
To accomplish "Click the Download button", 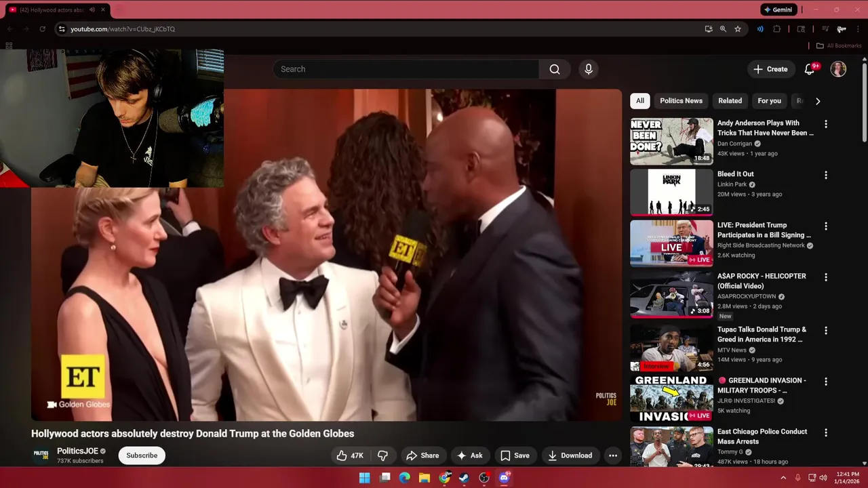I will click(x=570, y=455).
